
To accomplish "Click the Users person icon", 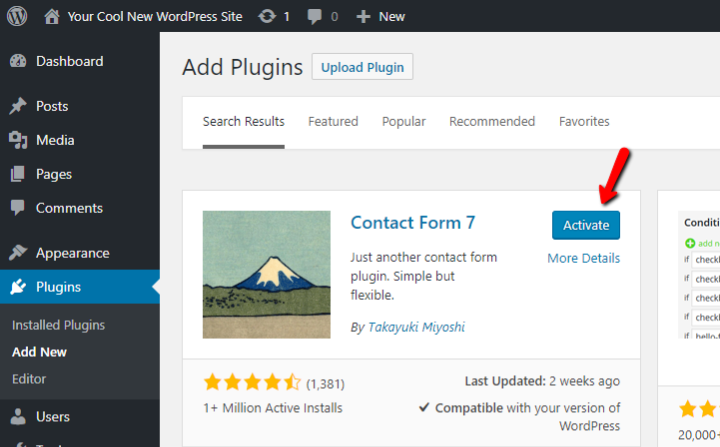I will (x=18, y=417).
